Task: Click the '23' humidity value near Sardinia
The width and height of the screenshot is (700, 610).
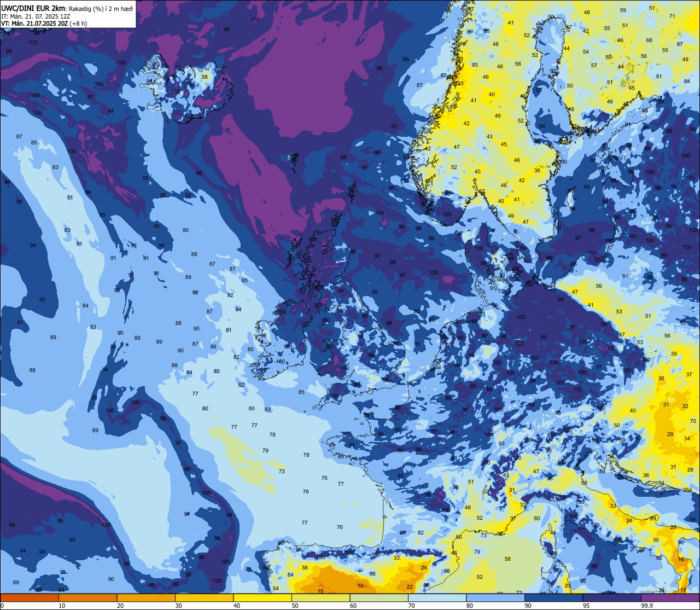Action: 568,586
